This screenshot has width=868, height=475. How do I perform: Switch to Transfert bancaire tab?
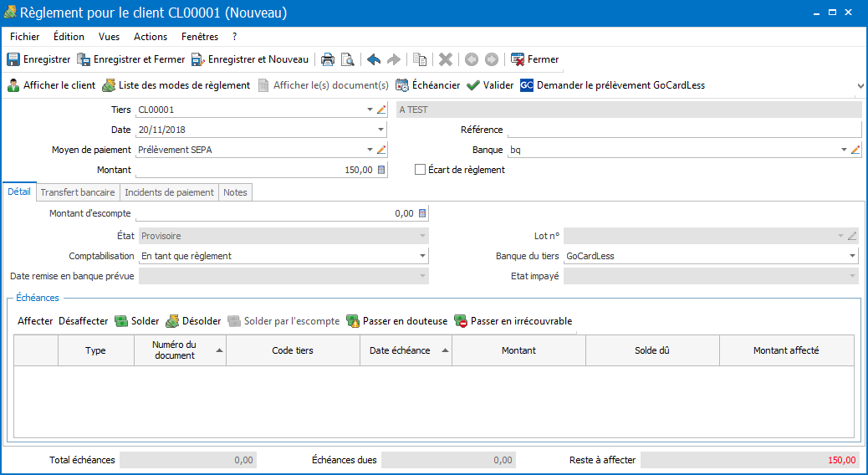(78, 192)
